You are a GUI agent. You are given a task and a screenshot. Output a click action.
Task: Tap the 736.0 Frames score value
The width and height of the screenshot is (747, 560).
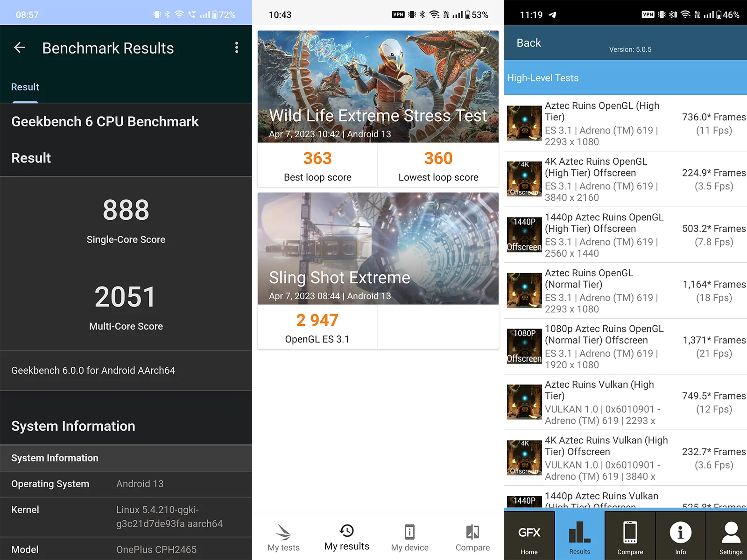tap(714, 117)
